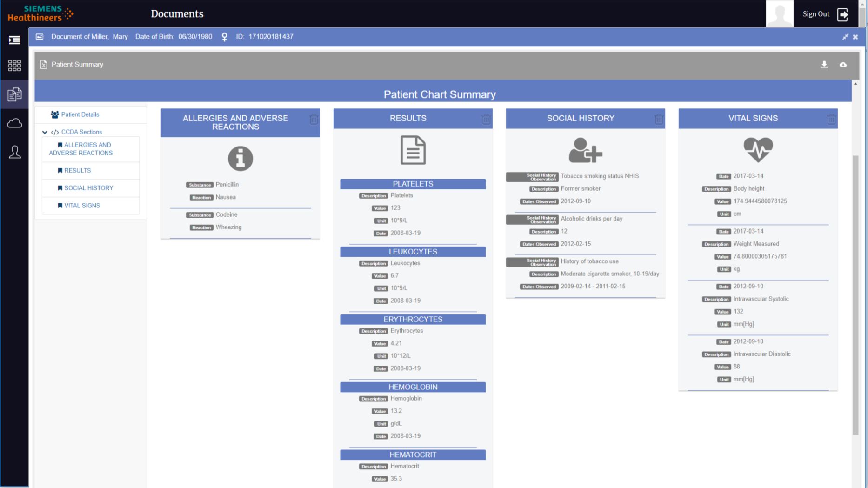This screenshot has height=488, width=868.
Task: Select the Documents icon in sidebar
Action: click(x=14, y=94)
